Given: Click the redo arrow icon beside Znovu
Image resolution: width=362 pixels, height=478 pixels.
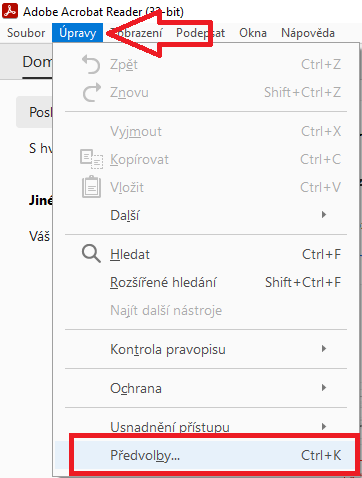Looking at the screenshot, I should coord(92,92).
